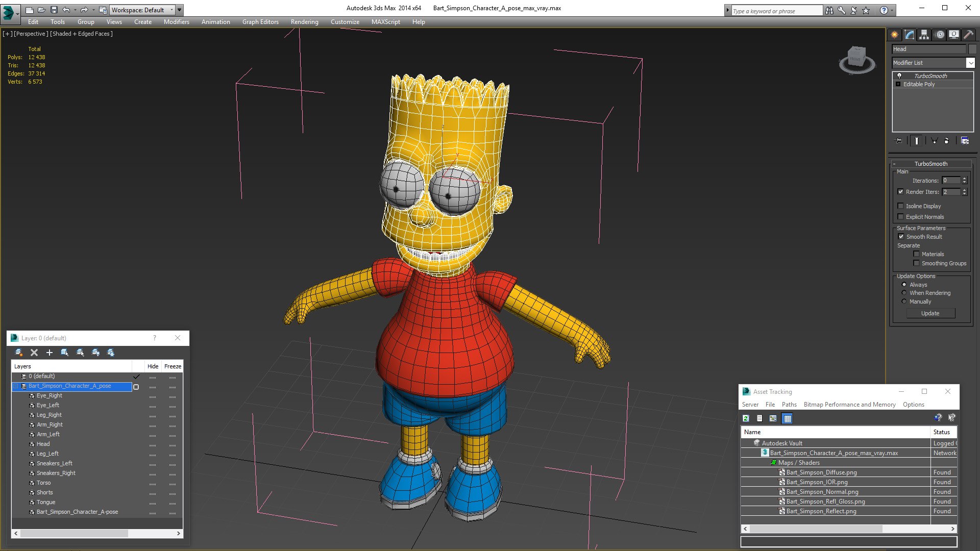Click Select Highlighted Objects and Layers icon
This screenshot has width=980, height=551.
(65, 353)
